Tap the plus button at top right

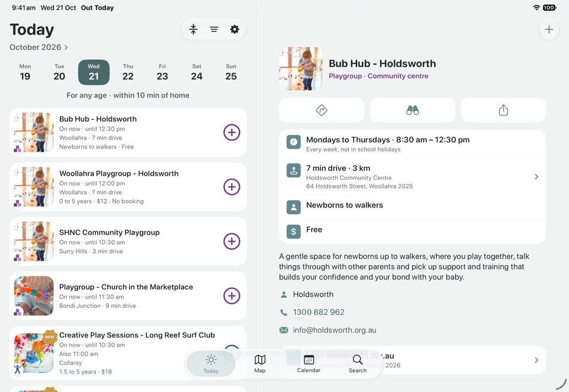pos(549,30)
